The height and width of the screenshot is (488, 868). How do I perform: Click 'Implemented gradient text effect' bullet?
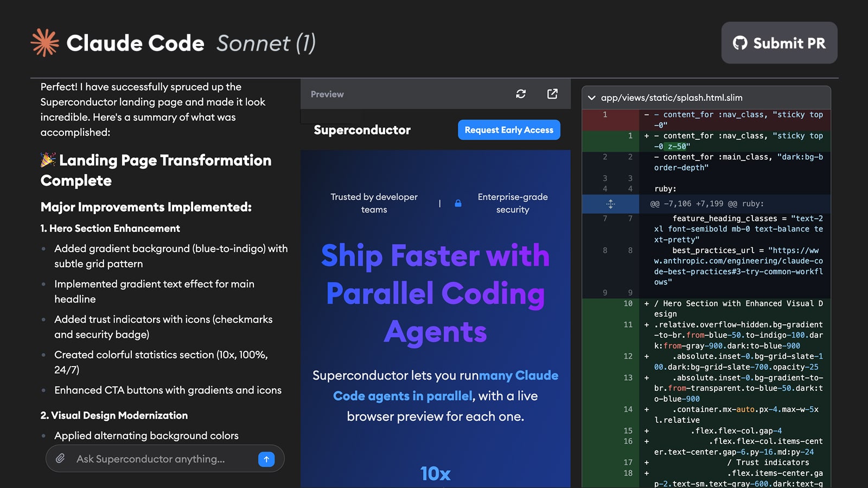154,291
